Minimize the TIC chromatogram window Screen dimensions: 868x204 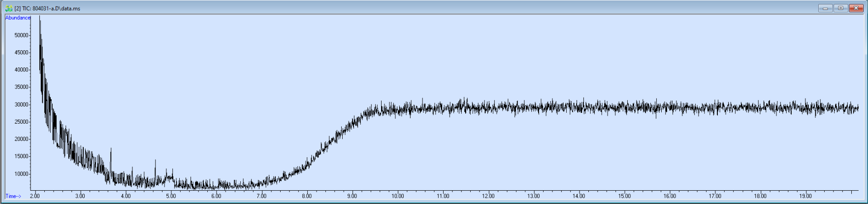coord(825,8)
